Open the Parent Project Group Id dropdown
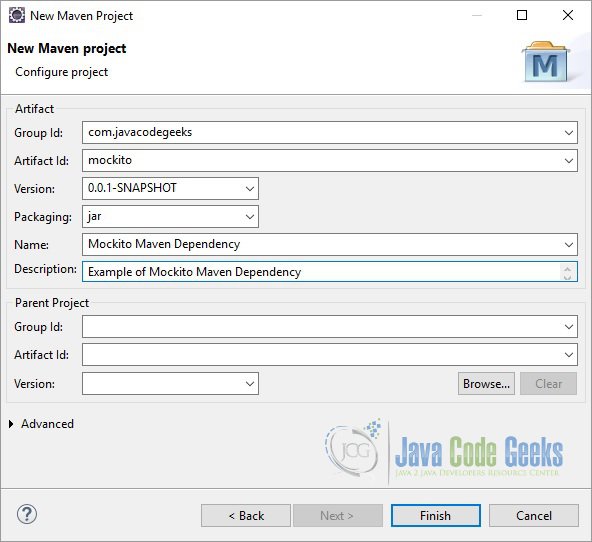This screenshot has height=542, width=592. [569, 326]
